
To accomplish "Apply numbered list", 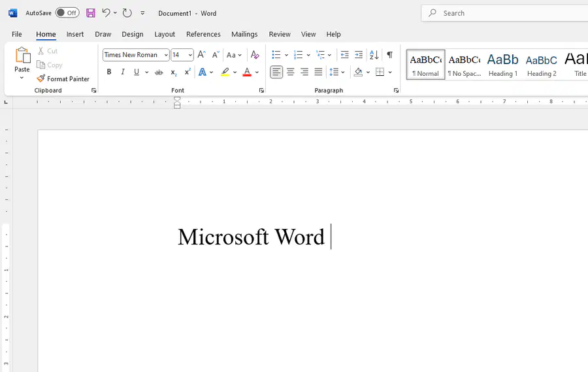I will [x=298, y=55].
